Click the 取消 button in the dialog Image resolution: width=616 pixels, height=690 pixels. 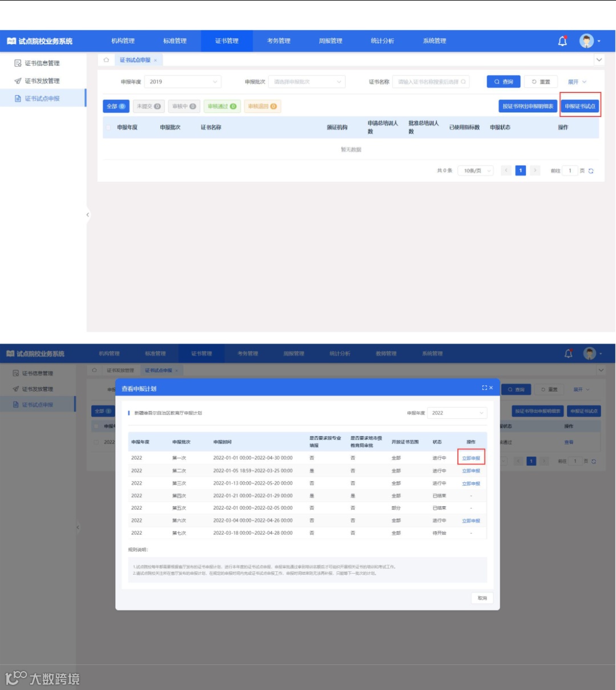(483, 598)
